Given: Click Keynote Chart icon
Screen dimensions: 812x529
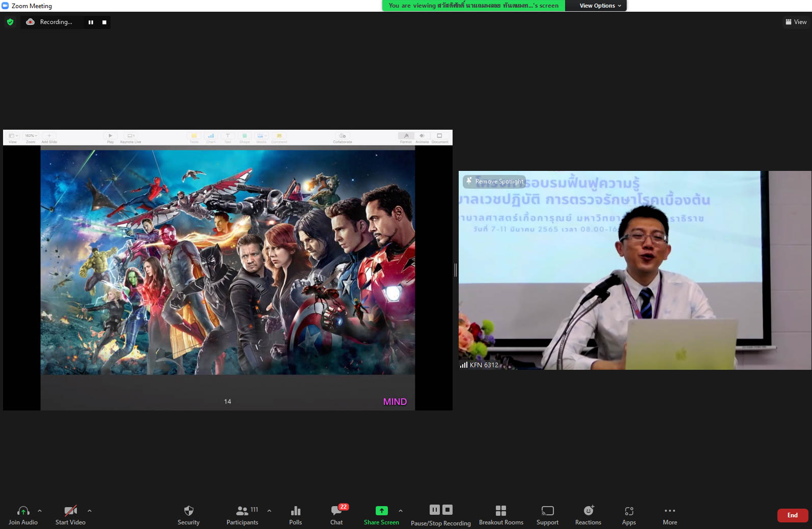Looking at the screenshot, I should point(211,136).
